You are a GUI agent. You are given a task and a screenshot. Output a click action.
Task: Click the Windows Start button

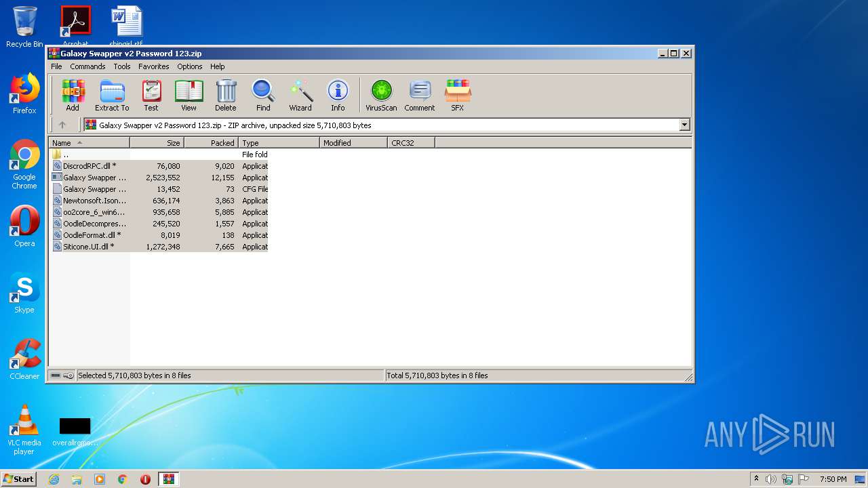[19, 479]
